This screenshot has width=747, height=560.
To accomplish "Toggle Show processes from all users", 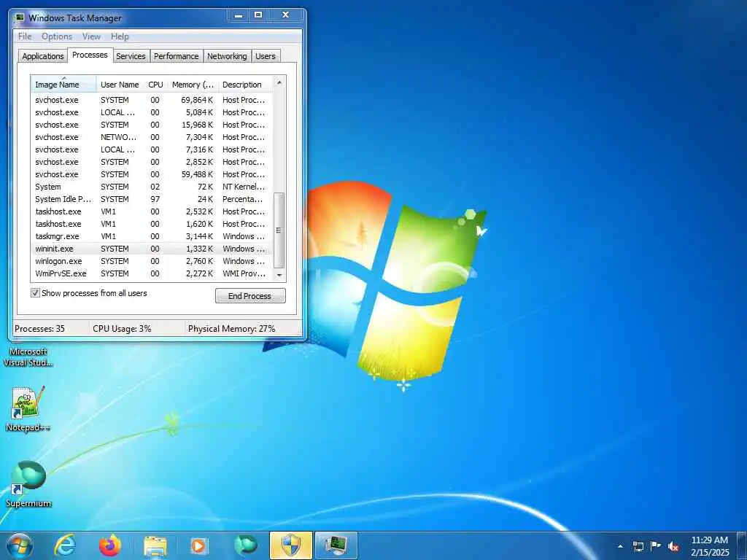I will pos(35,293).
